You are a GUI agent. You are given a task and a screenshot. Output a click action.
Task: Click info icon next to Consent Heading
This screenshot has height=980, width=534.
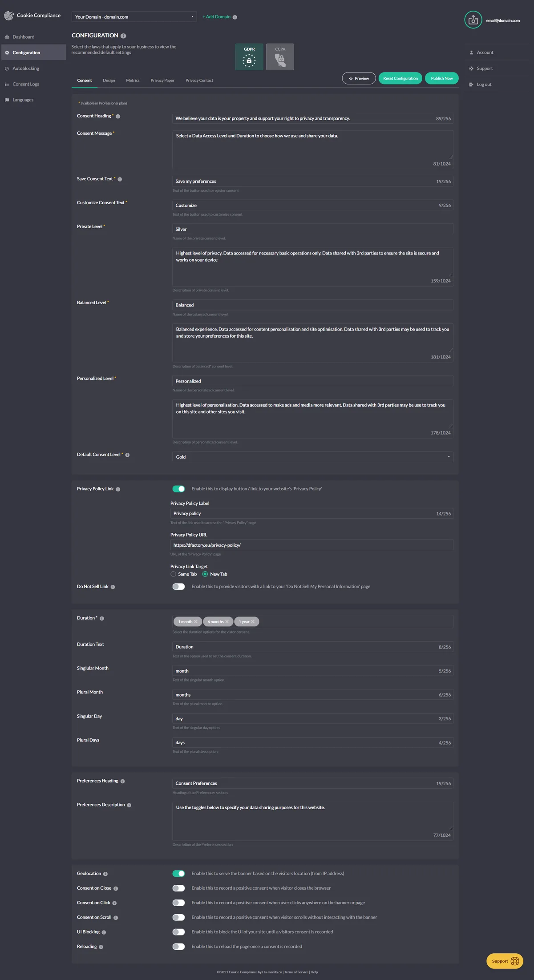pyautogui.click(x=118, y=117)
